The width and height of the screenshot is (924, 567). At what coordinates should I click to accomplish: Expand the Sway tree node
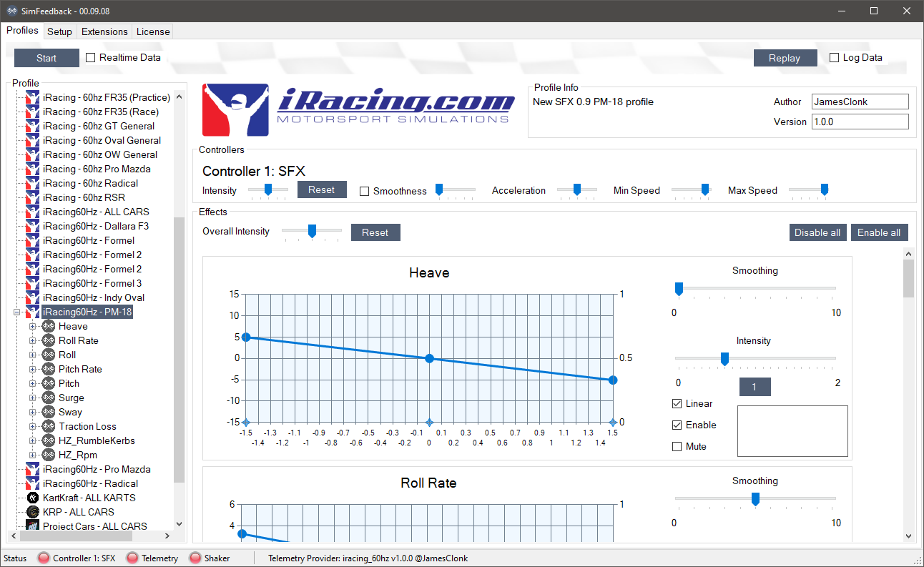pos(32,412)
